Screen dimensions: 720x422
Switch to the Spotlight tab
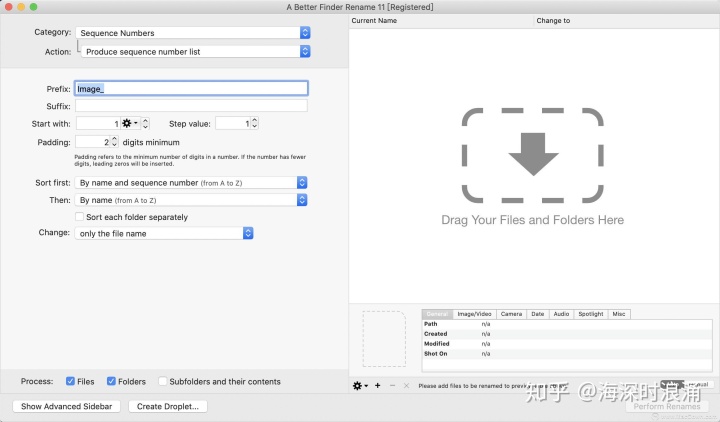[591, 314]
